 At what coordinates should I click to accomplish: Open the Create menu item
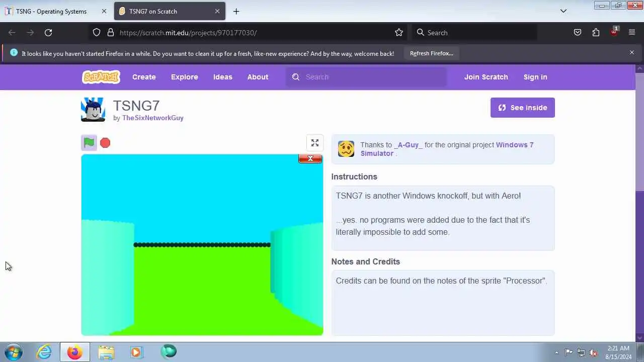click(144, 77)
